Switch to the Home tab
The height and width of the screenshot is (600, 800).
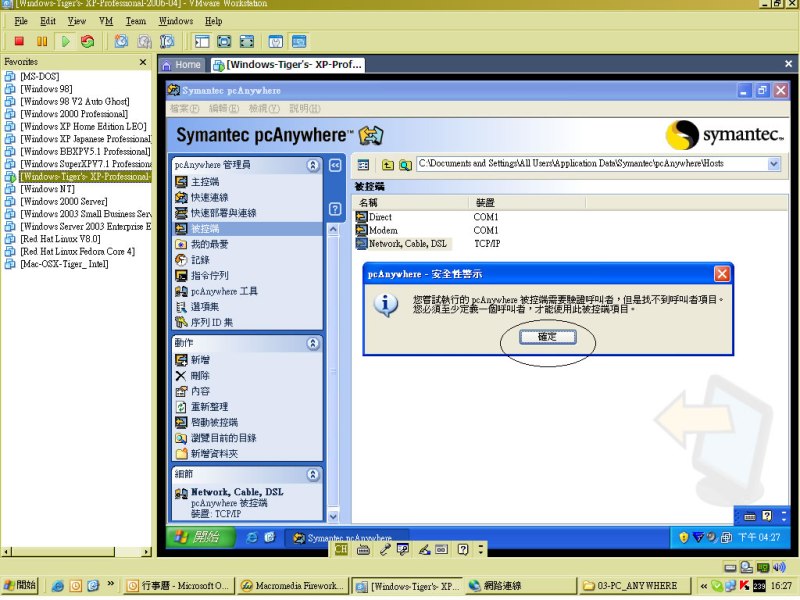[x=182, y=65]
